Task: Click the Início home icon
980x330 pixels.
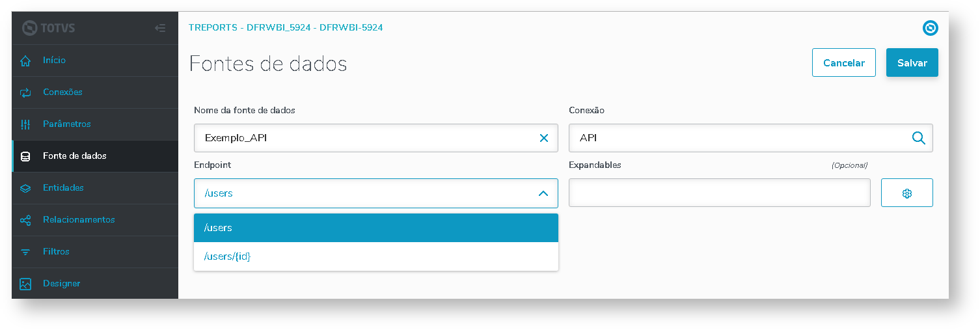Action: click(25, 61)
